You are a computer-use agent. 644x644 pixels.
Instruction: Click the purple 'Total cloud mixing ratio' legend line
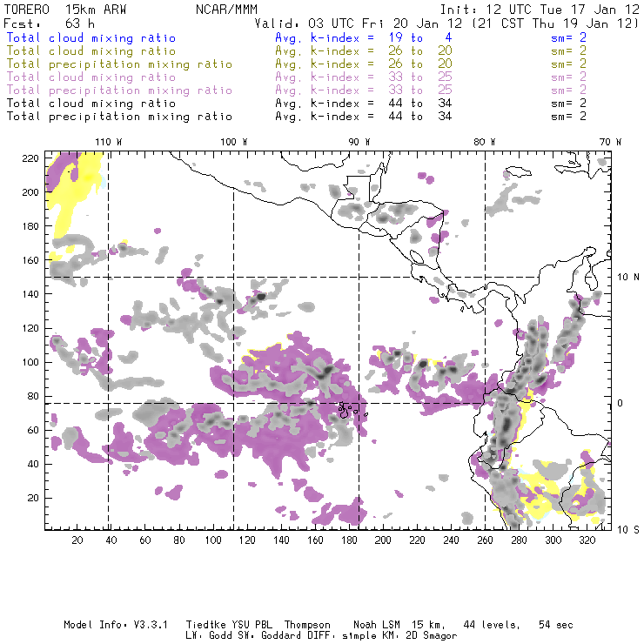(x=91, y=77)
